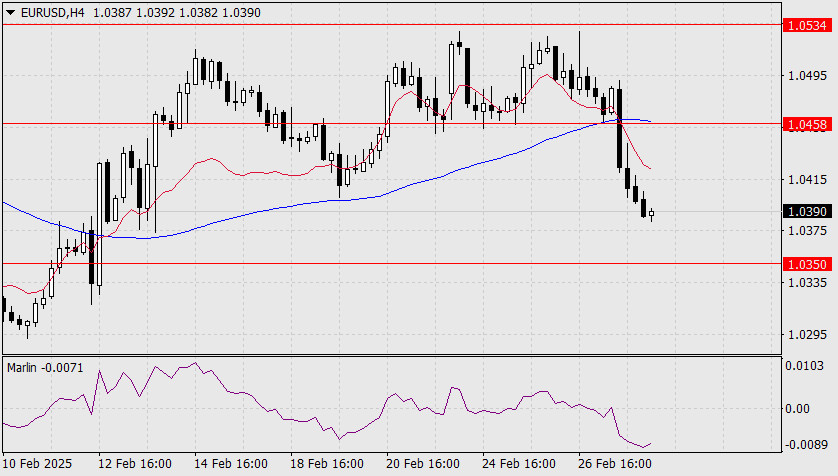Click the 1.0415 price scale value
The height and width of the screenshot is (476, 838).
tap(808, 180)
